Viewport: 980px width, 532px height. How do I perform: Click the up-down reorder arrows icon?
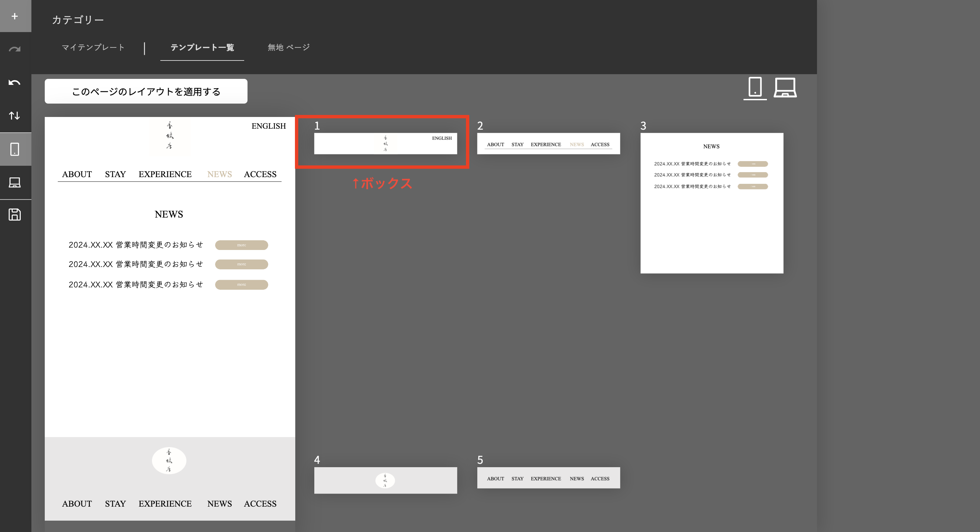14,115
